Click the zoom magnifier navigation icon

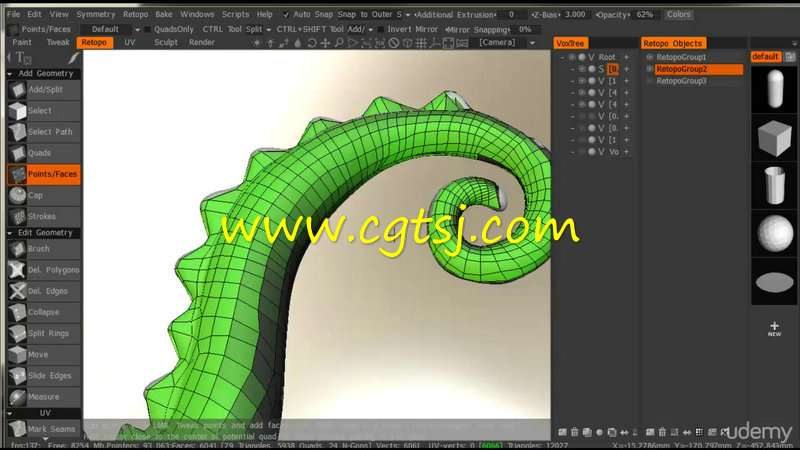tap(339, 43)
